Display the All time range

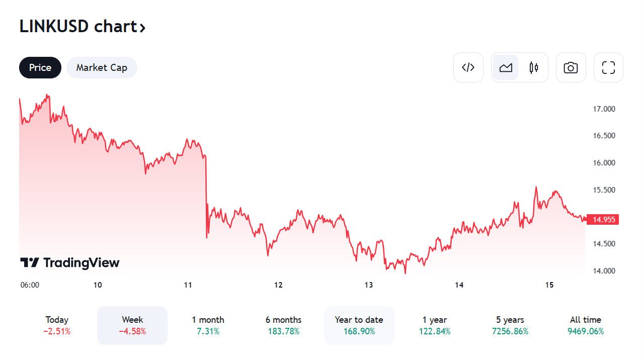pos(585,325)
